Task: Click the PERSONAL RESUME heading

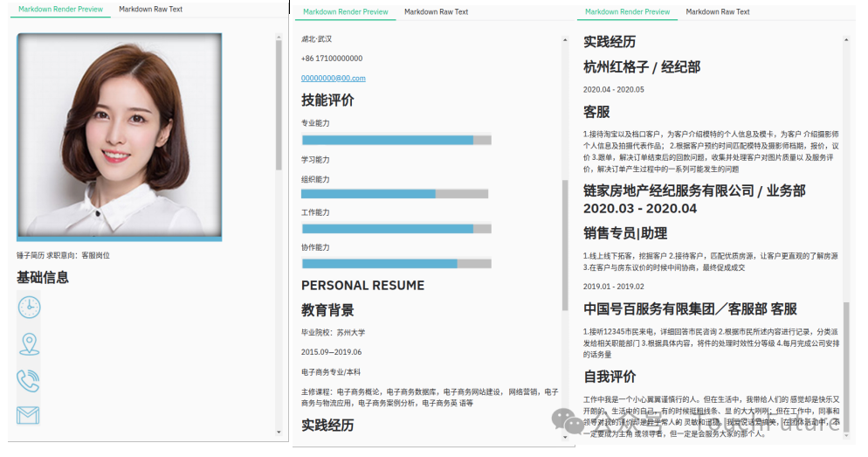Action: [362, 286]
